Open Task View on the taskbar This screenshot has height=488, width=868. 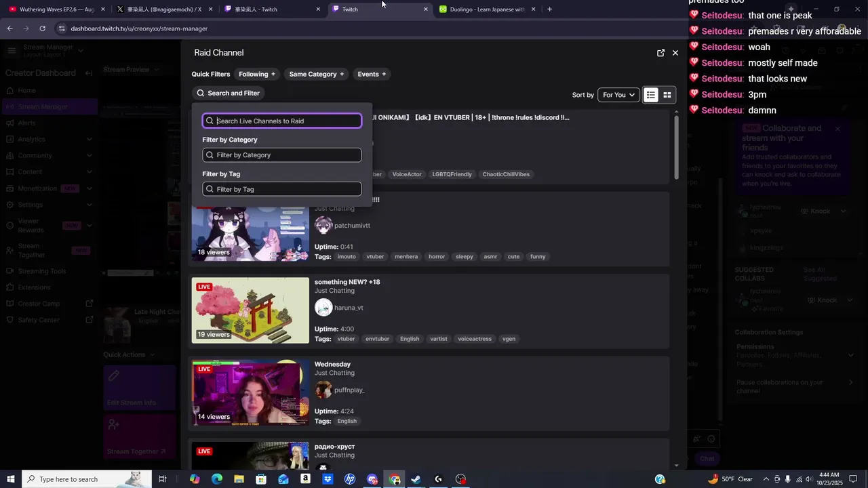tap(163, 479)
